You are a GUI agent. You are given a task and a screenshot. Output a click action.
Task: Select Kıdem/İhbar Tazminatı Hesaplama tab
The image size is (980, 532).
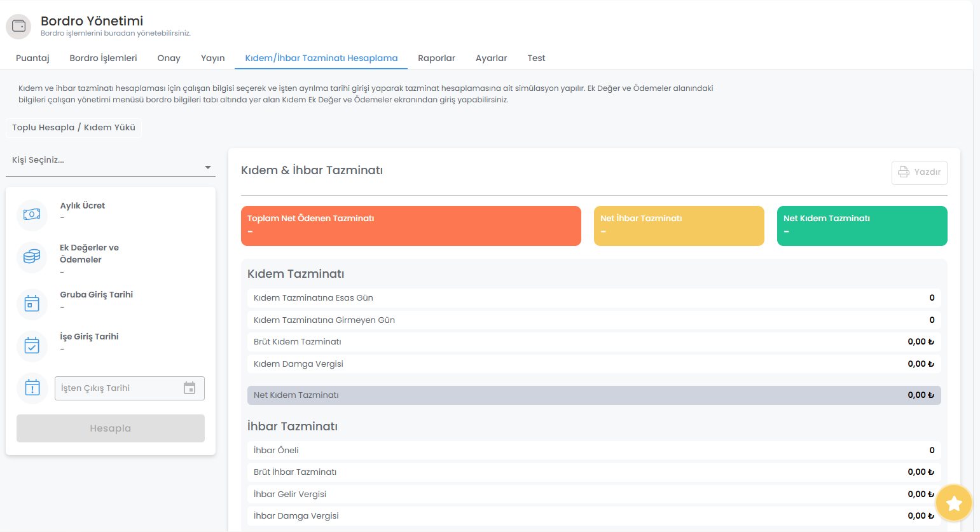pos(321,58)
